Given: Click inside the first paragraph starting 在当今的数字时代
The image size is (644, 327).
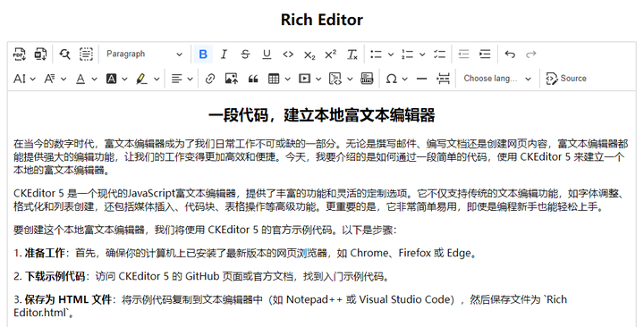Looking at the screenshot, I should click(321, 156).
